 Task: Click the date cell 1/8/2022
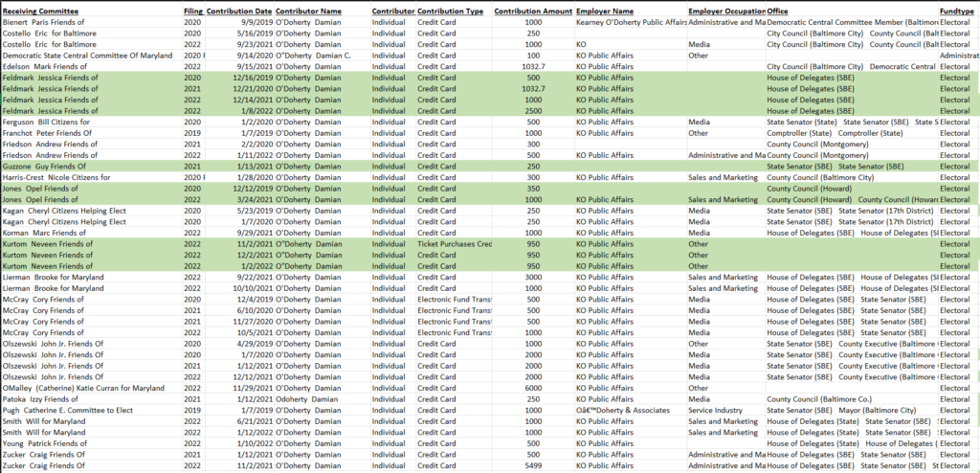pyautogui.click(x=257, y=111)
